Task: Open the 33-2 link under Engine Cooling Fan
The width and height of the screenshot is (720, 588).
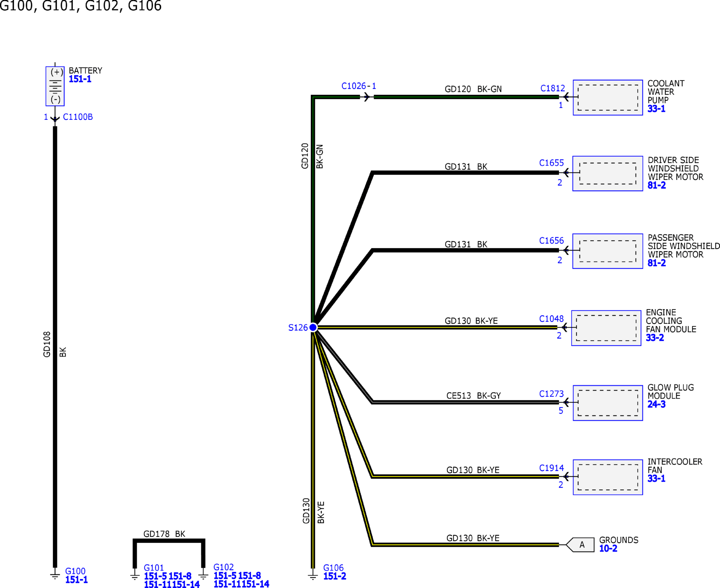Action: [654, 338]
